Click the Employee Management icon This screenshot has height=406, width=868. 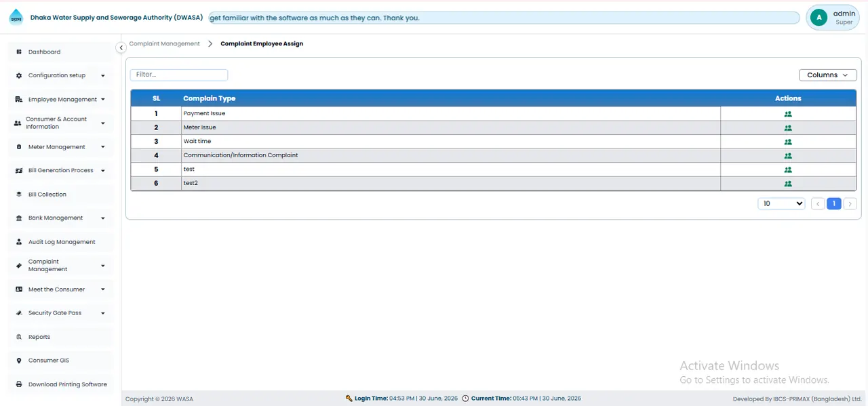(19, 100)
